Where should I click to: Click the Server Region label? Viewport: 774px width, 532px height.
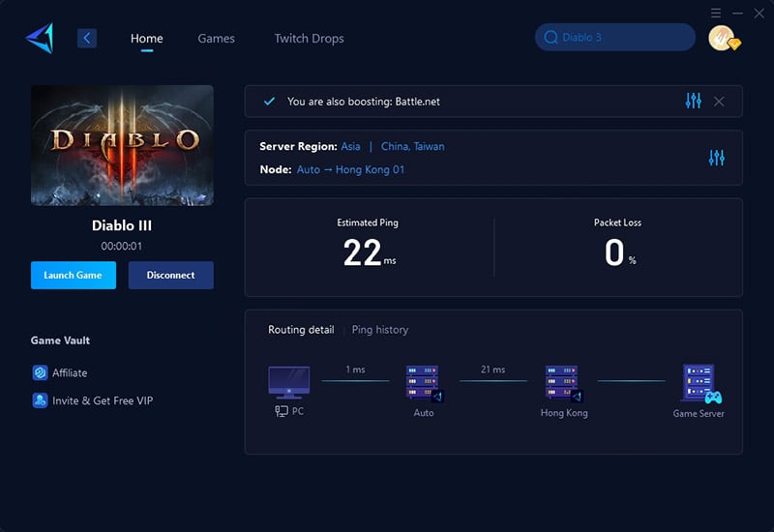pos(298,147)
